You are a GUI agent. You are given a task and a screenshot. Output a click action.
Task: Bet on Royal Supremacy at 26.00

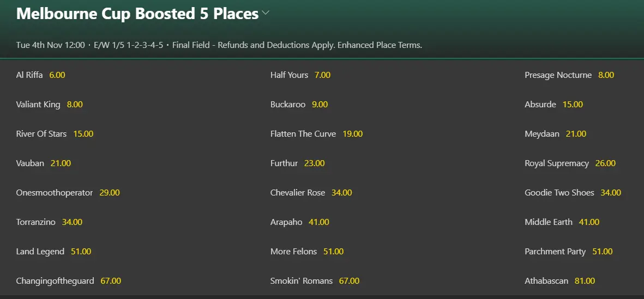(x=605, y=163)
